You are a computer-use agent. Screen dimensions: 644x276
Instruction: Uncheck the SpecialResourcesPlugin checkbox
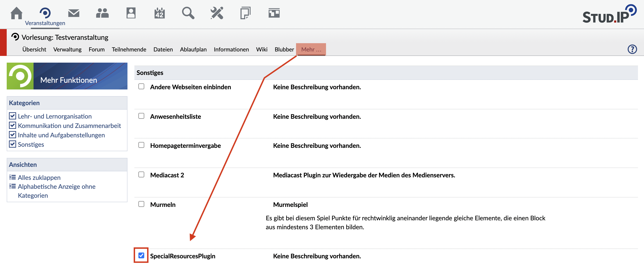click(x=141, y=255)
